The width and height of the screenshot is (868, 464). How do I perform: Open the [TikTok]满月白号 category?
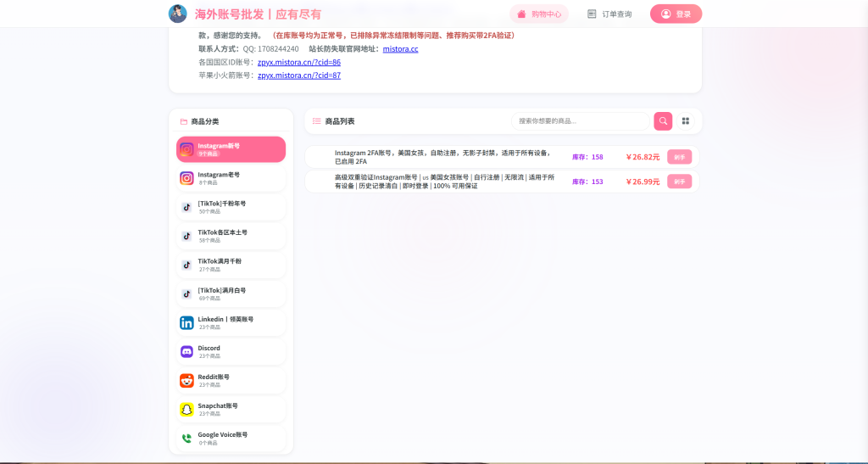coord(231,293)
